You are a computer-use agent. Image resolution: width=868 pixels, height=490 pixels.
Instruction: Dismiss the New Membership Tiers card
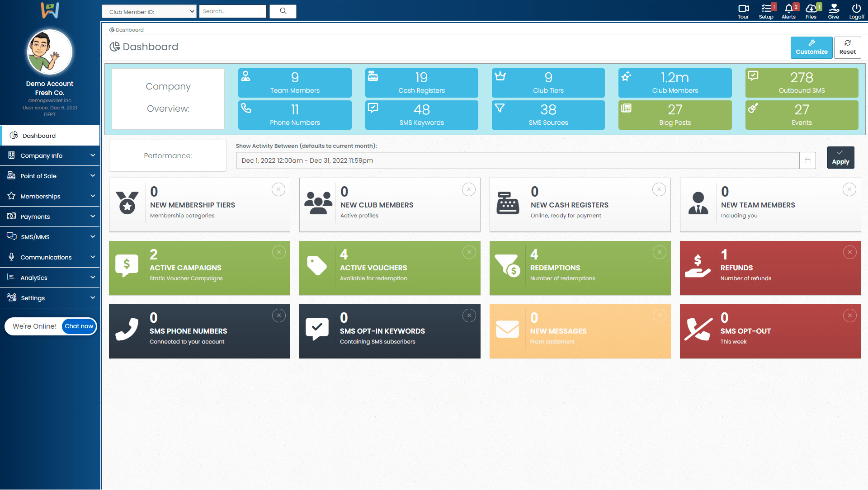[278, 189]
